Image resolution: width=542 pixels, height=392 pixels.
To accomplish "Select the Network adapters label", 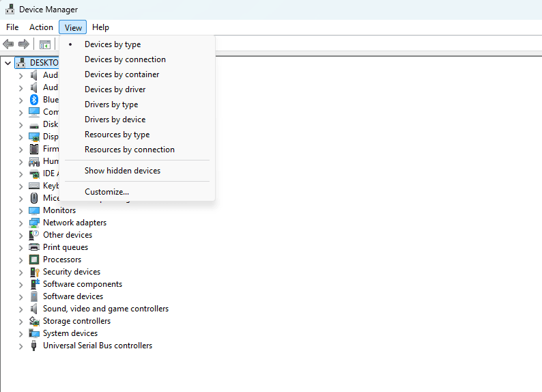I will click(x=74, y=223).
